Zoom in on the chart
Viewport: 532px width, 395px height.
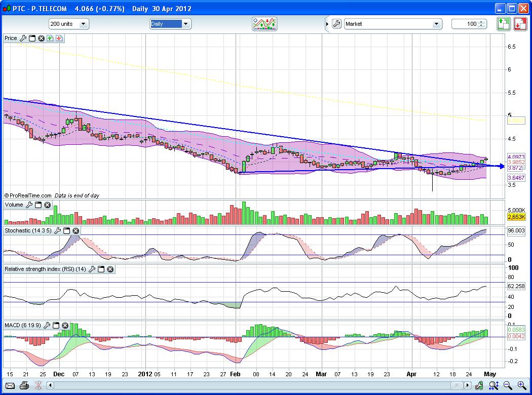coord(522,385)
